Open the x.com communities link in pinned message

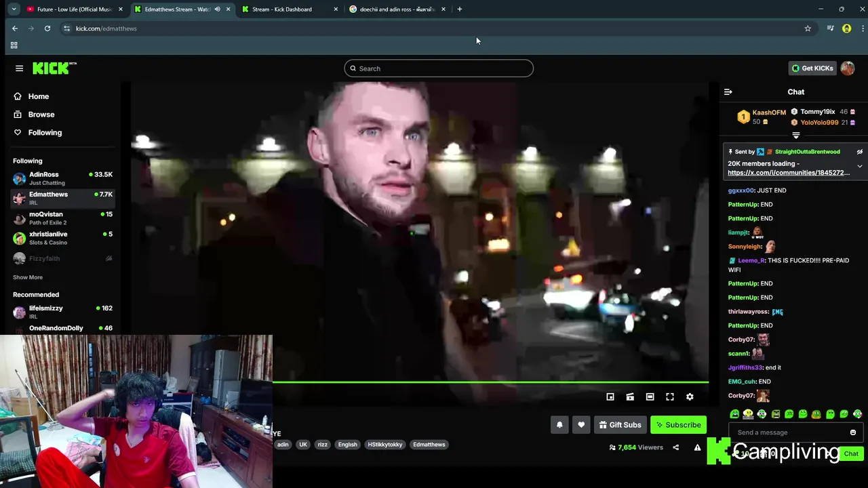(789, 173)
